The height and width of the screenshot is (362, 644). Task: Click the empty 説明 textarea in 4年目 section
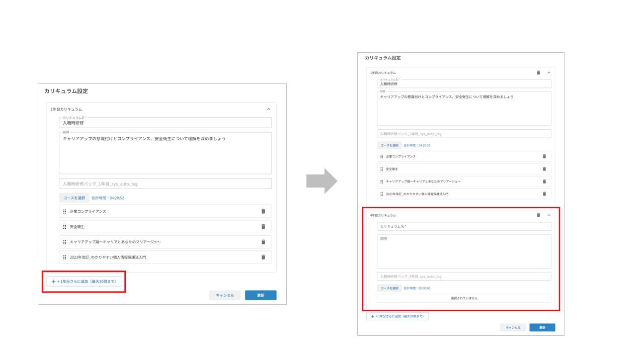click(464, 251)
